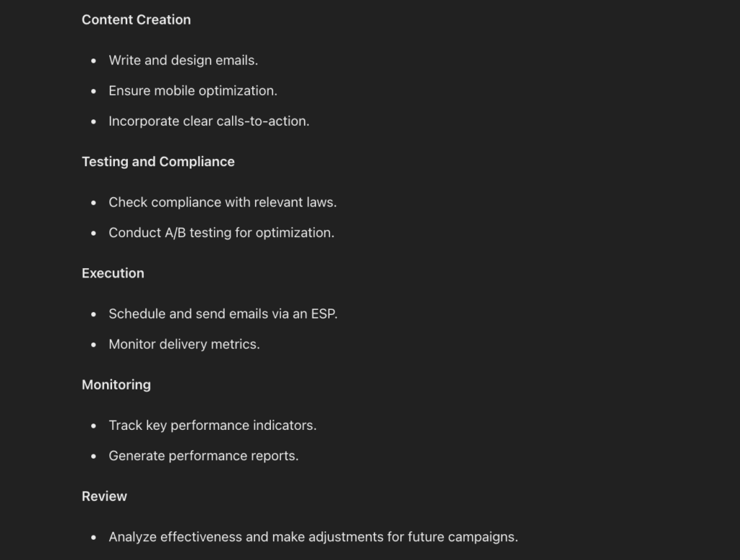Click "Check compliance with relevant laws" text
Image resolution: width=740 pixels, height=560 pixels.
(x=223, y=202)
